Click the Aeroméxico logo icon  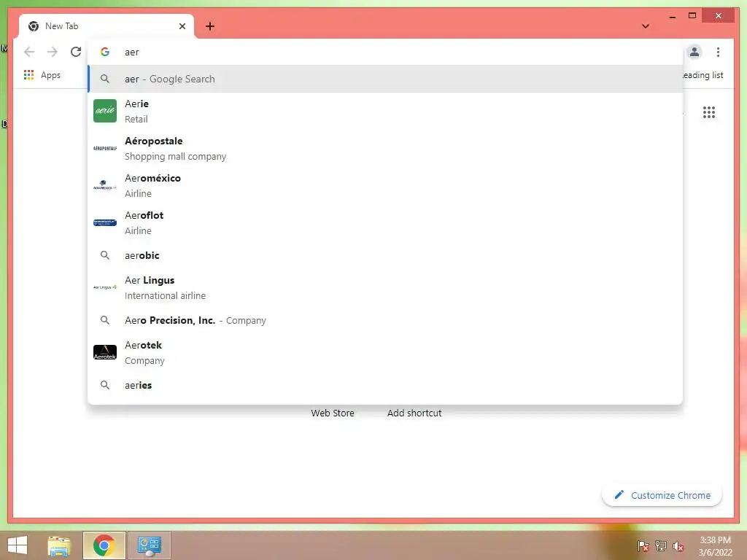105,184
